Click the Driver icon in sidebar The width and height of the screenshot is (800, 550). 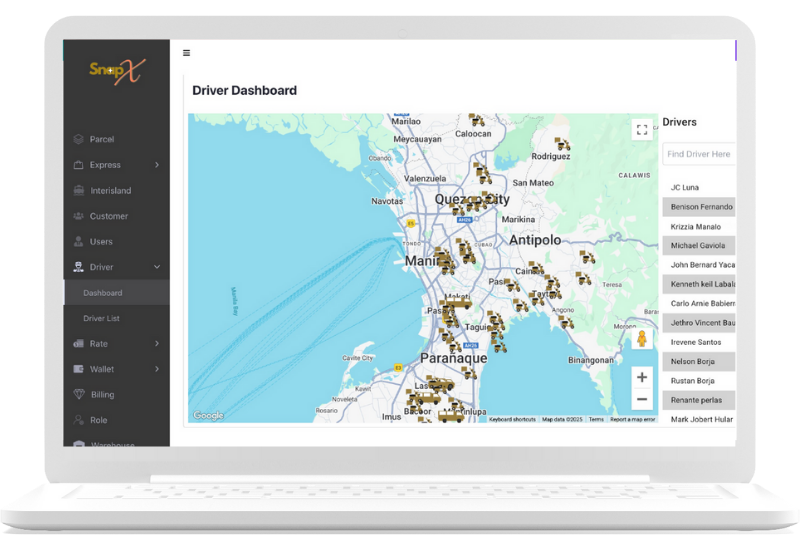tap(79, 267)
